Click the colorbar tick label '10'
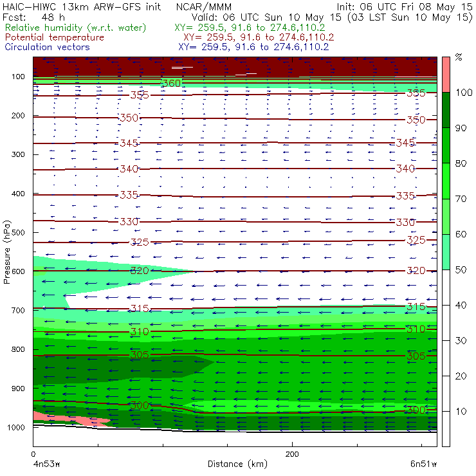This screenshot has width=476, height=476. pos(461,412)
